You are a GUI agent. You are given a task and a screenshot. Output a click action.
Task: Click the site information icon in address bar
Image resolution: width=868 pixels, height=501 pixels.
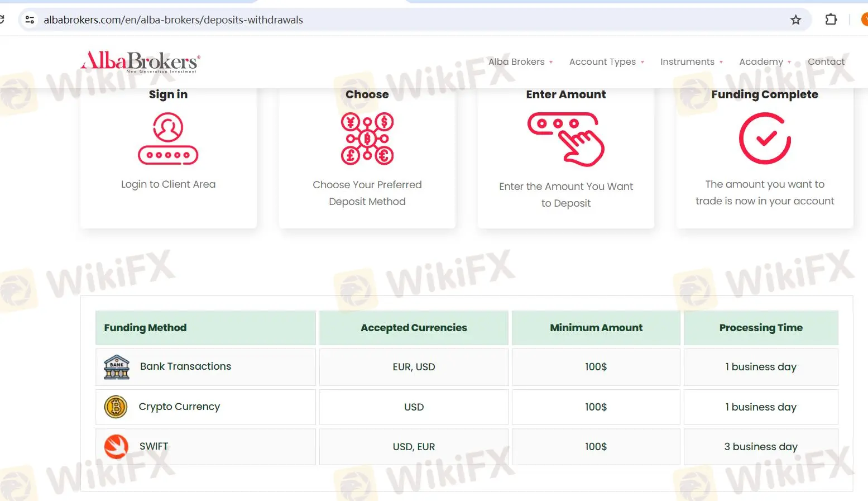click(x=30, y=20)
